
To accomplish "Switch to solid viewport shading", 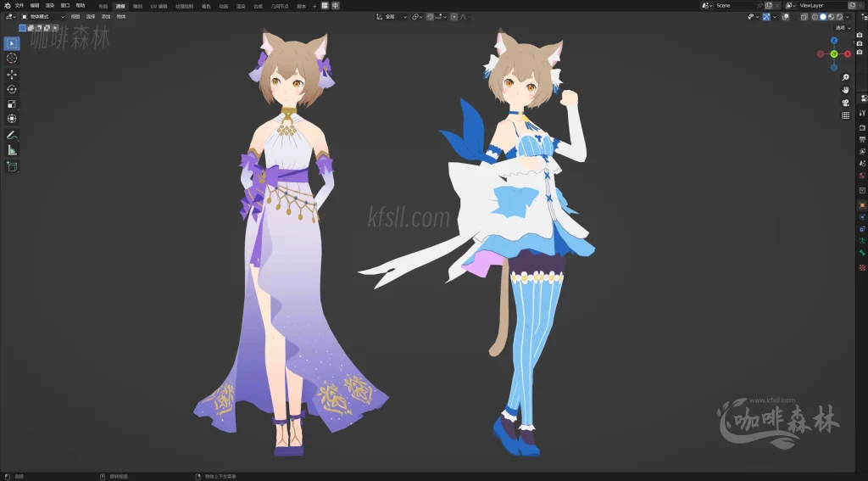I will pyautogui.click(x=823, y=17).
